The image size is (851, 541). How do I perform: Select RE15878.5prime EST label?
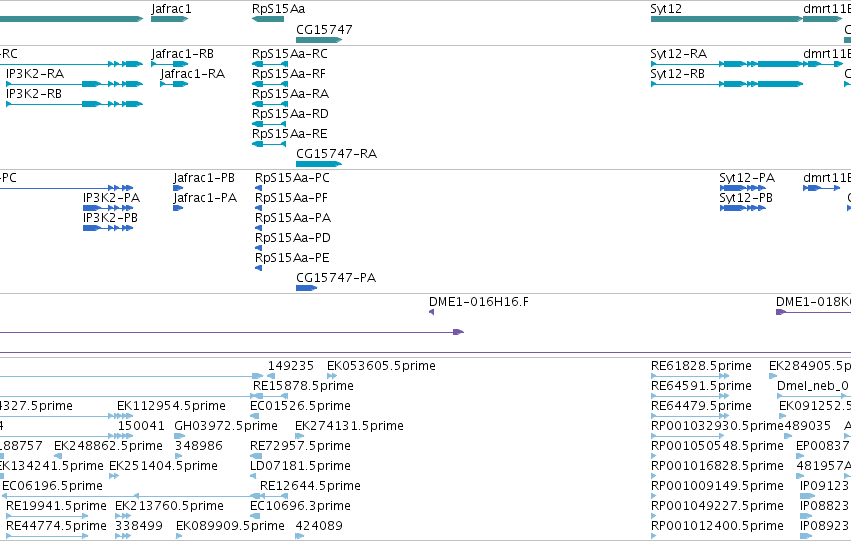point(303,386)
